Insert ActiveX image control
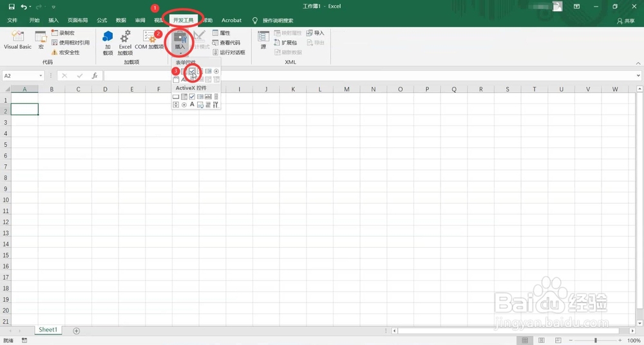Screen dimensions: 644x345 [x=200, y=105]
